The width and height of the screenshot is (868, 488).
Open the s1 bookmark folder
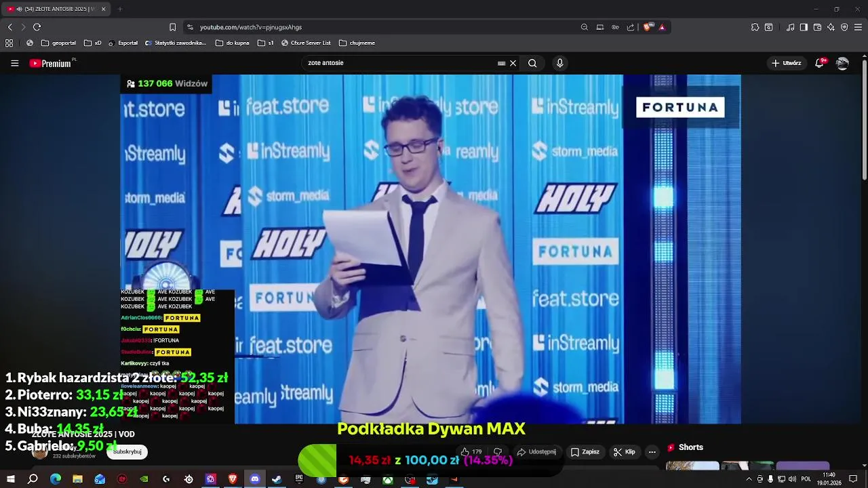(x=266, y=43)
